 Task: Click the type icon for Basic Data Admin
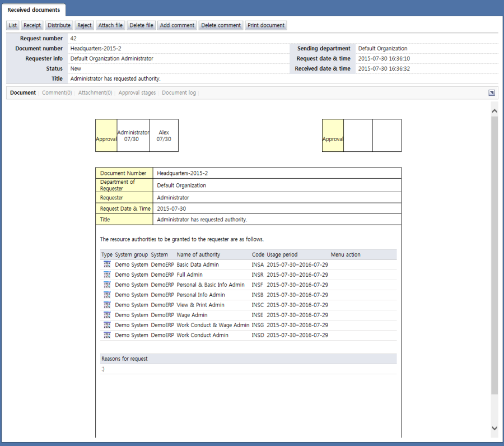coord(107,264)
